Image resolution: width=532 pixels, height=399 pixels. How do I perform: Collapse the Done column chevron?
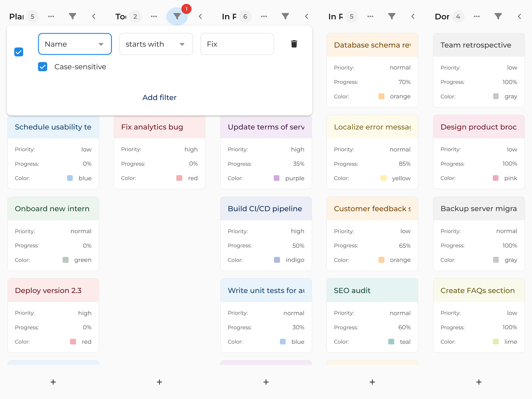[x=519, y=16]
